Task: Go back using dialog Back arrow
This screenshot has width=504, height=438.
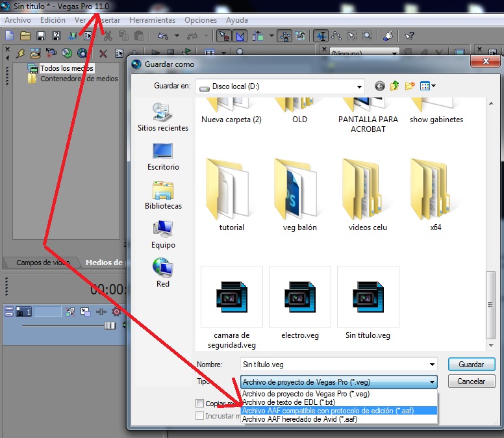Action: 379,86
